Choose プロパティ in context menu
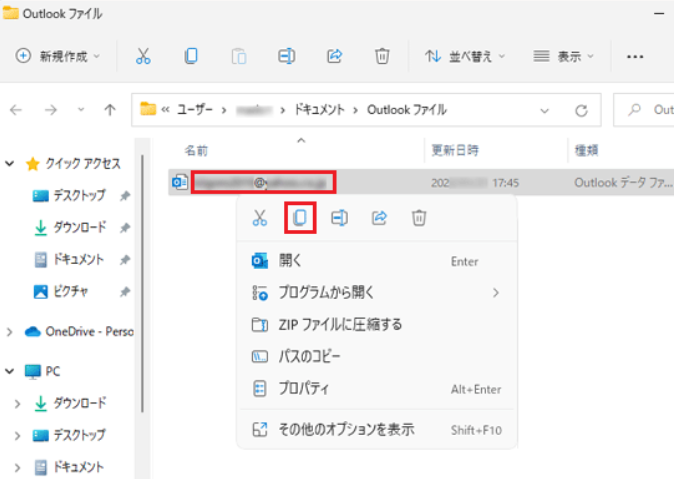This screenshot has height=479, width=674. pos(377,389)
